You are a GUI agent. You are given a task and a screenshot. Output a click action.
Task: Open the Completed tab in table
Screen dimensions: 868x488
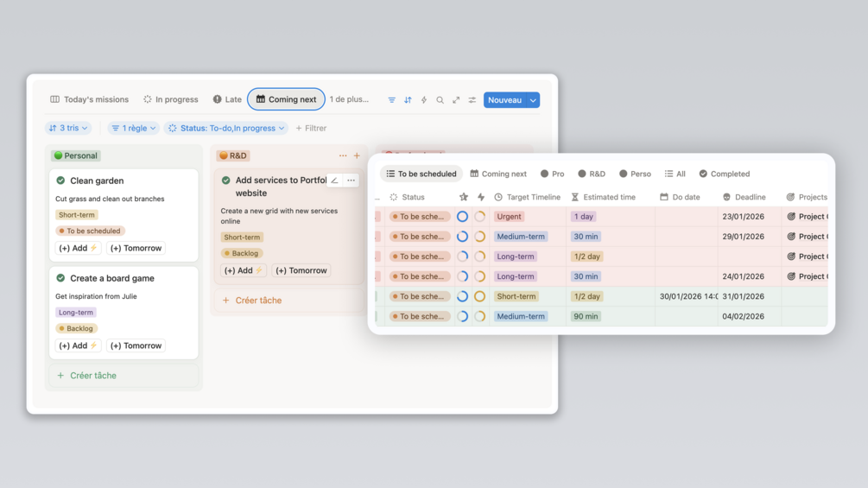coord(724,174)
